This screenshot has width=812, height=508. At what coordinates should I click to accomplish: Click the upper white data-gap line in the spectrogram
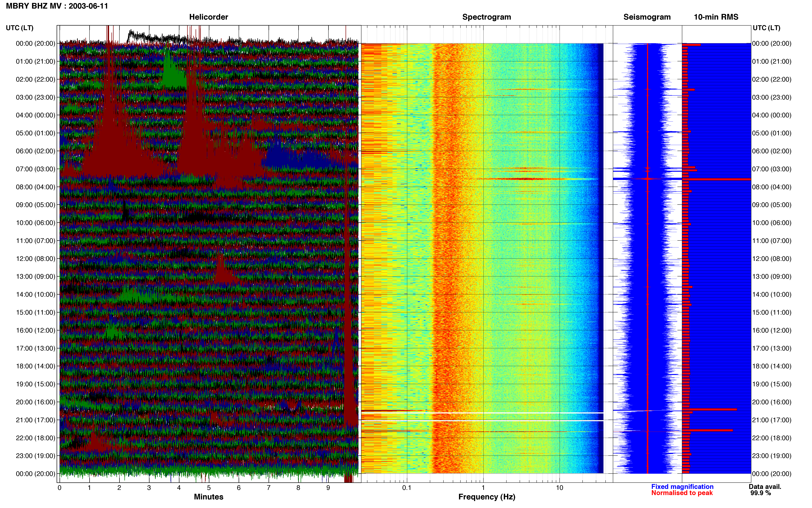[x=482, y=413]
